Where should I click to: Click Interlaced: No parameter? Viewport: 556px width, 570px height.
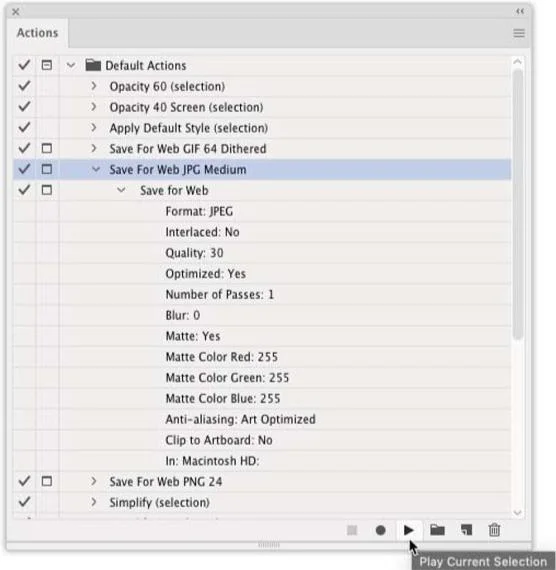(202, 232)
